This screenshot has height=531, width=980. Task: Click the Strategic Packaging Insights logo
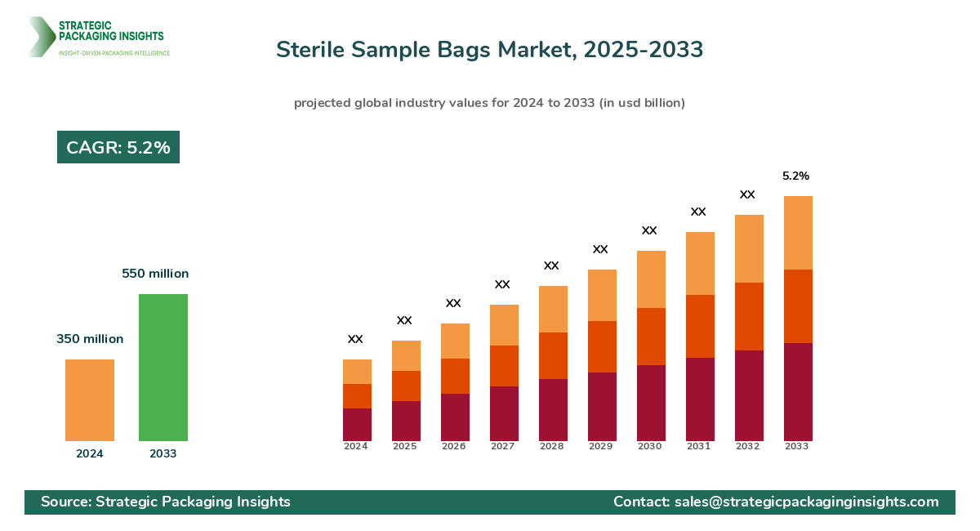point(98,37)
